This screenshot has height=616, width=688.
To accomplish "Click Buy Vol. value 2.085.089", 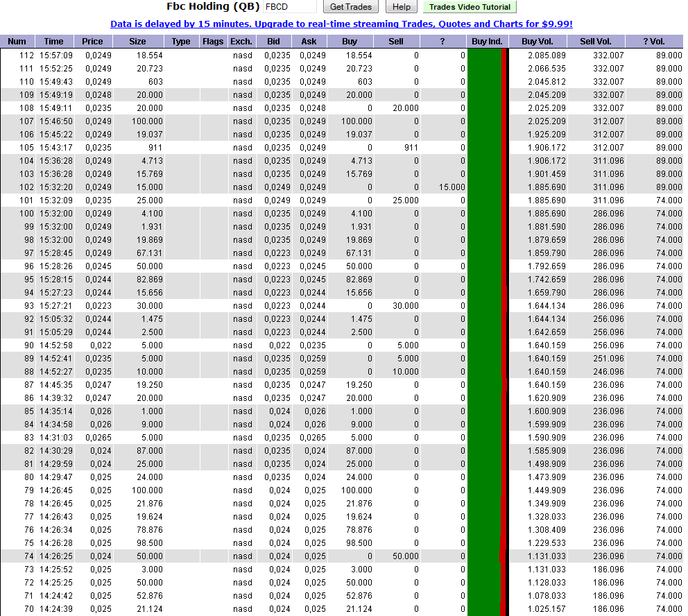I will pyautogui.click(x=547, y=55).
